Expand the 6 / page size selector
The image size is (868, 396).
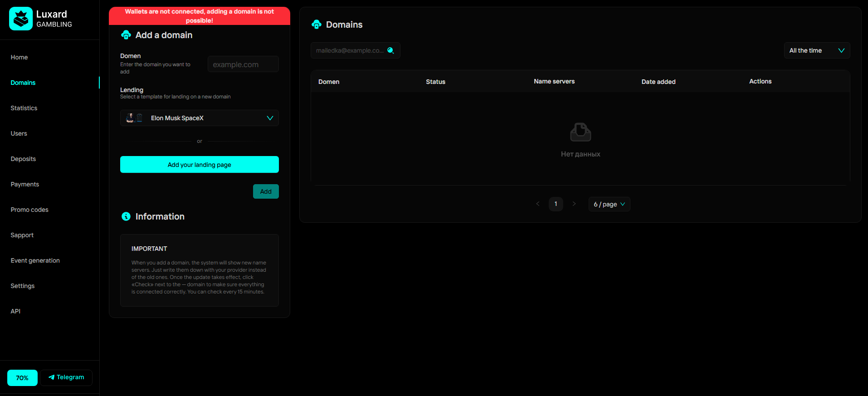pyautogui.click(x=609, y=204)
